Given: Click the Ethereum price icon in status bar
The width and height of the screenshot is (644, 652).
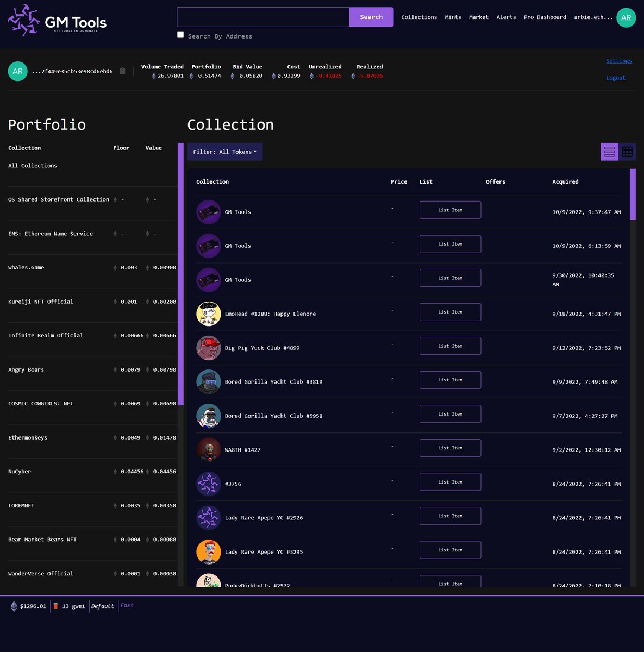Looking at the screenshot, I should pos(13,605).
